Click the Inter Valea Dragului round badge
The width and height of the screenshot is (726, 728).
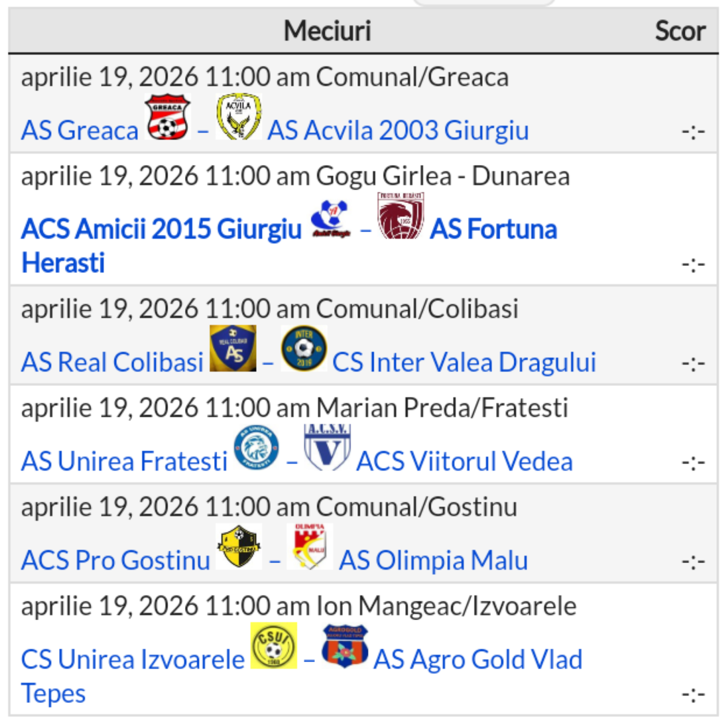point(304,348)
